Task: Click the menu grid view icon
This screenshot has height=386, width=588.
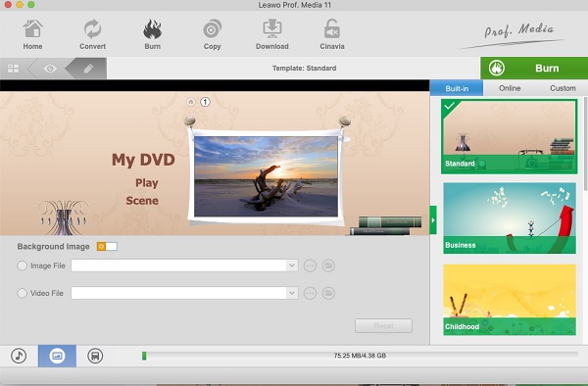Action: [14, 69]
